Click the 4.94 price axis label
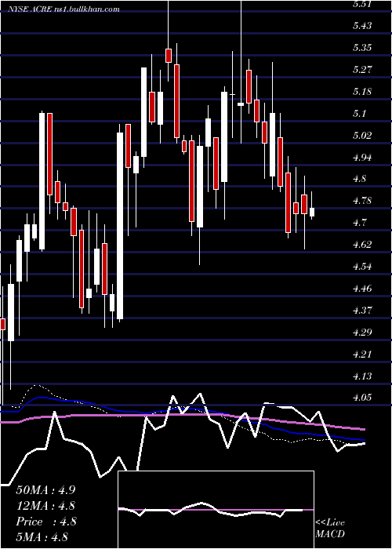This screenshot has width=392, height=549. click(362, 157)
